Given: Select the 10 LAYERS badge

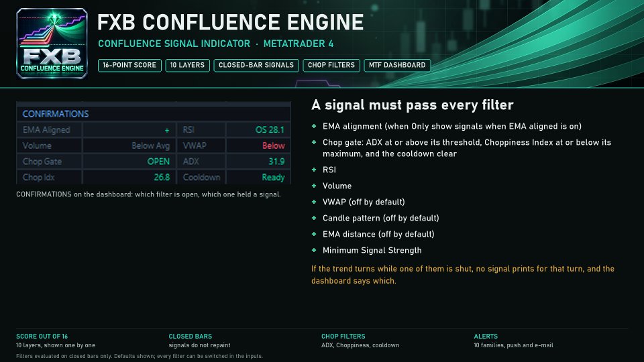Looking at the screenshot, I should 187,65.
